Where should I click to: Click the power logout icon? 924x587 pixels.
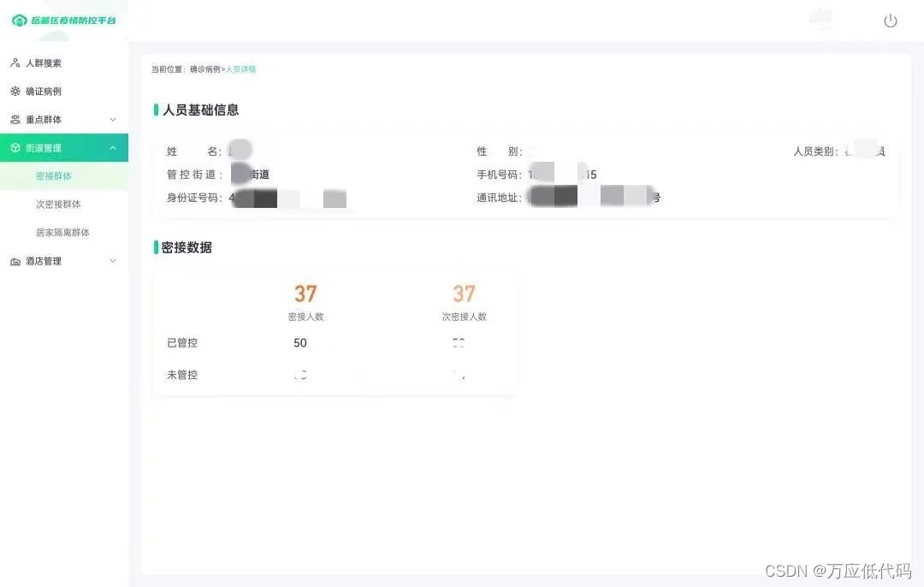(x=890, y=21)
